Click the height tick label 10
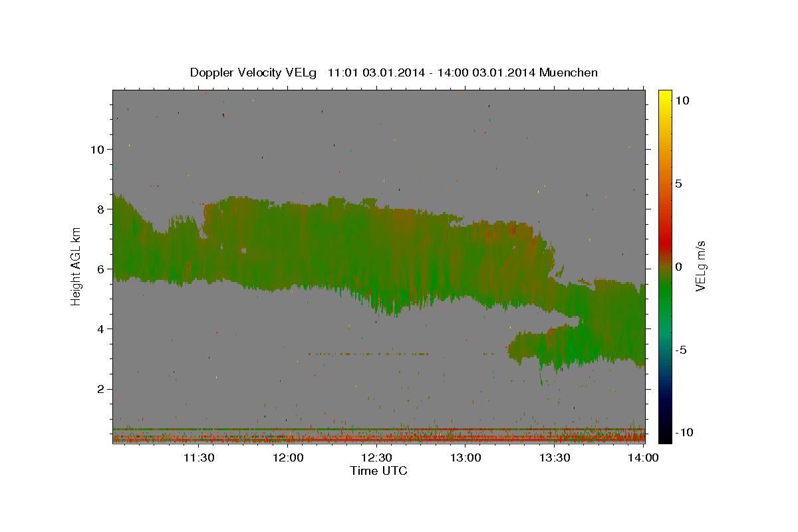Viewport: 798px width, 532px height. 97,149
